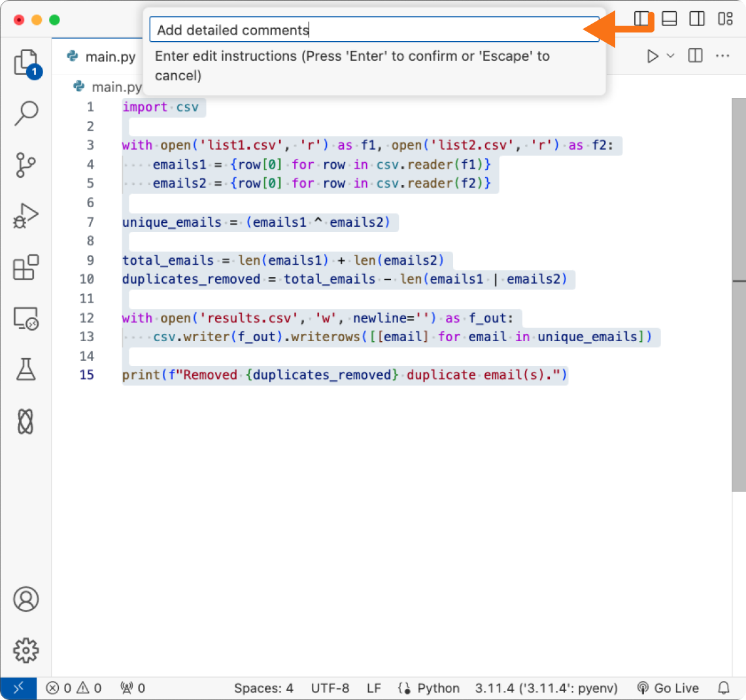Open the Testing flask view
The image size is (746, 700).
[25, 369]
